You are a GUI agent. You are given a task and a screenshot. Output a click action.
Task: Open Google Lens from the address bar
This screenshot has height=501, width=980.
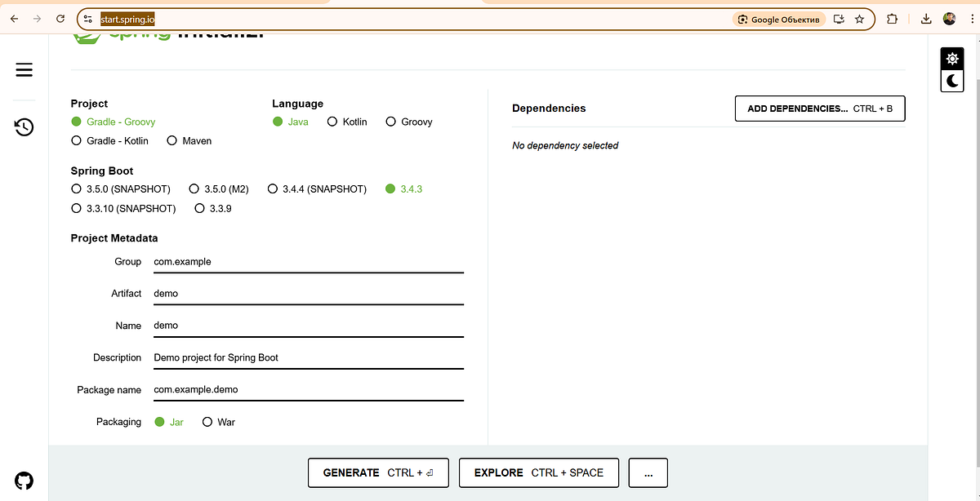777,18
